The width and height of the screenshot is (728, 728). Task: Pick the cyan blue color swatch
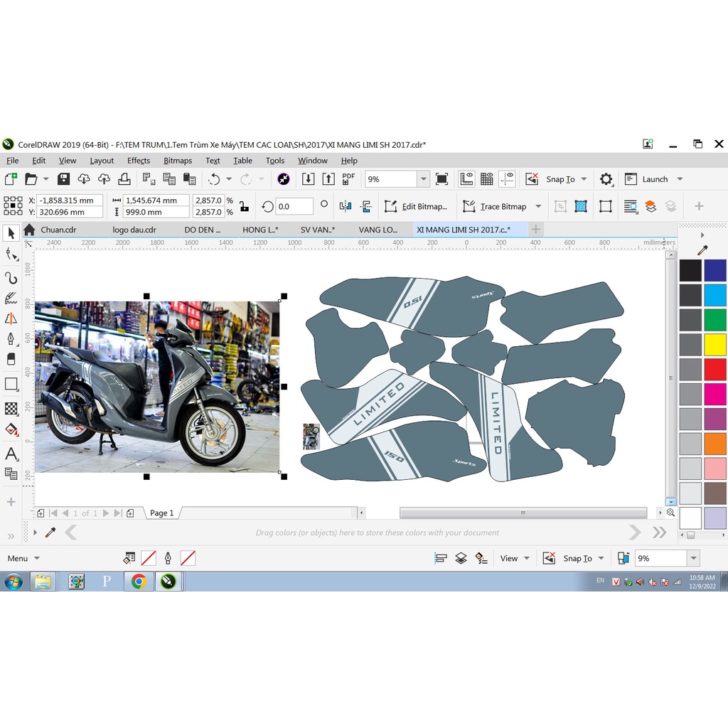(x=714, y=295)
